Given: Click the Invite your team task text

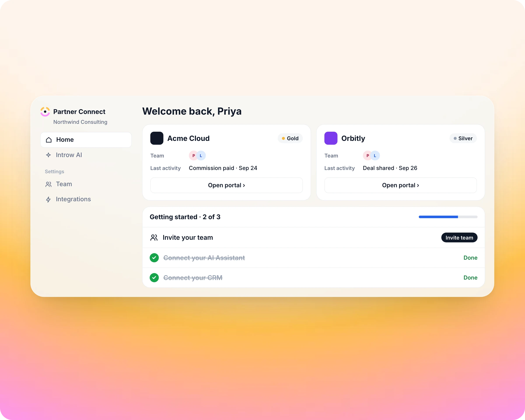Looking at the screenshot, I should (188, 238).
